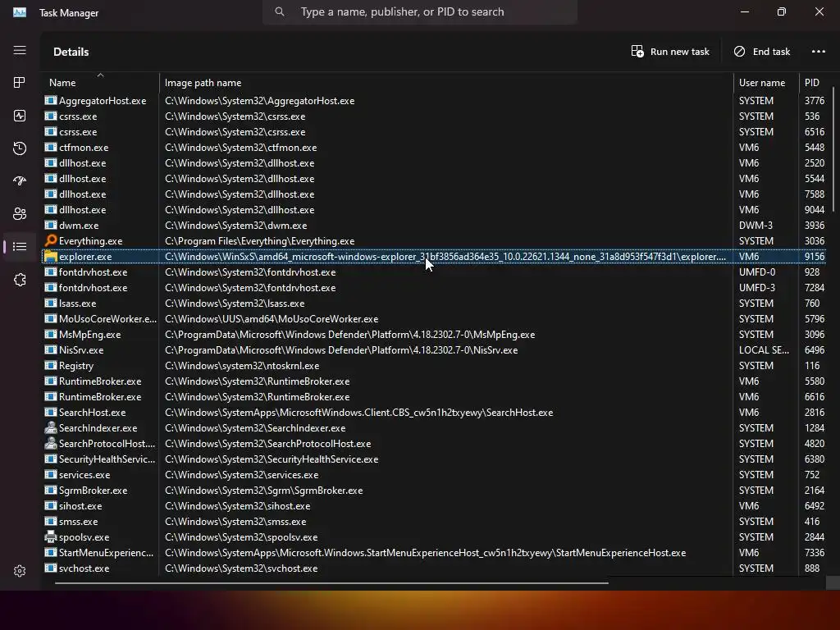Click the ntoskrnl.exe image path

coord(242,366)
